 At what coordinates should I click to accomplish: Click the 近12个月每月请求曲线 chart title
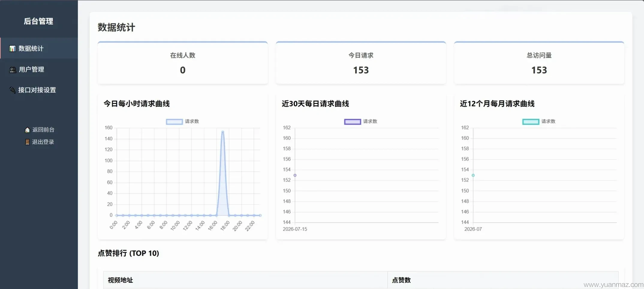(497, 104)
